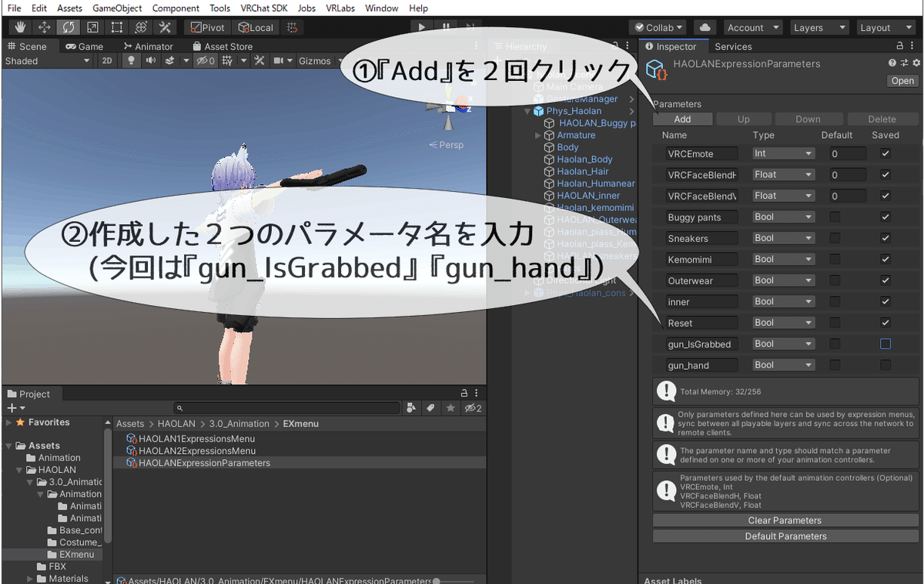Viewport: 924px width, 584px height.
Task: Search by label in Project
Action: click(x=430, y=408)
